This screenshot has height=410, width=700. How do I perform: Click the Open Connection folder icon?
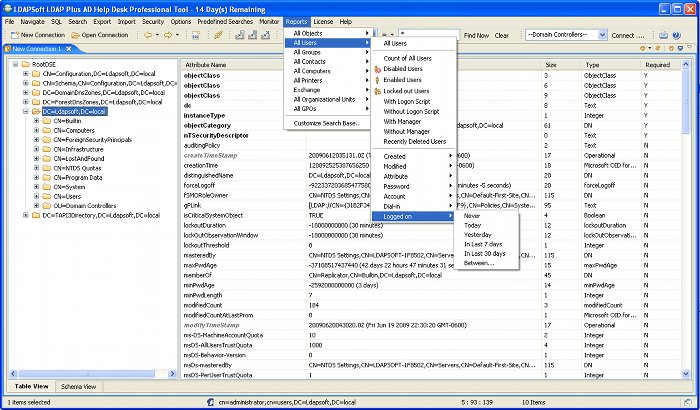point(74,35)
